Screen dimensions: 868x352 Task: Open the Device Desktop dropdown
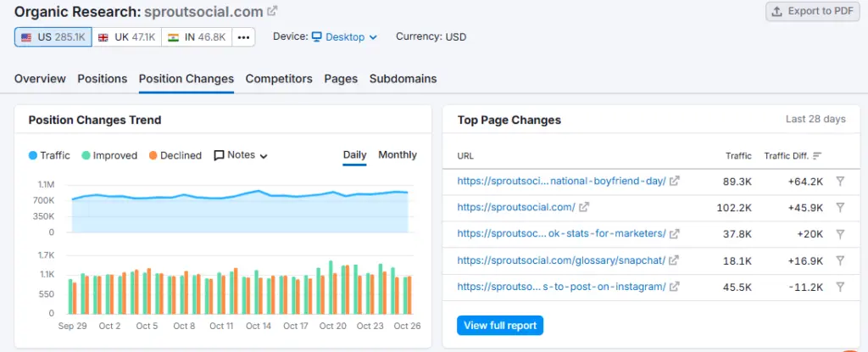click(x=344, y=37)
